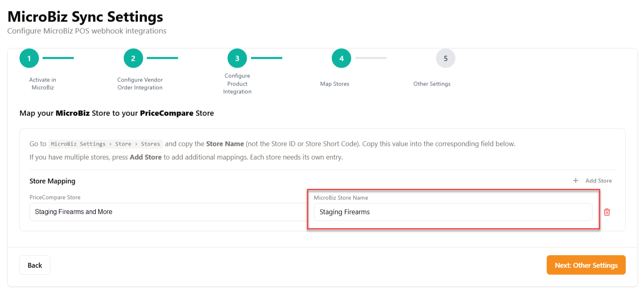
Task: Click the 'Configure MicroBiz POS webhook integrations' subtitle
Action: (87, 31)
